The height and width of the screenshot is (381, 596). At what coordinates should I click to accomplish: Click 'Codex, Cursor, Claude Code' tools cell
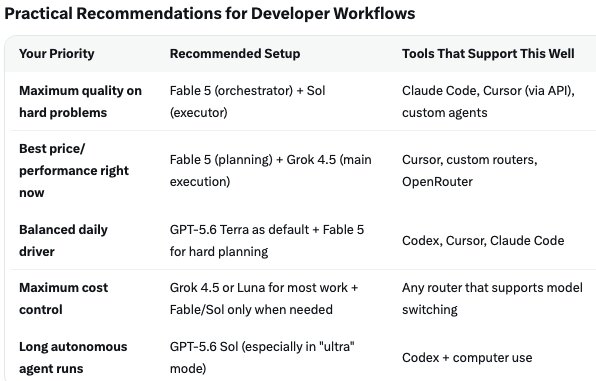(x=483, y=240)
